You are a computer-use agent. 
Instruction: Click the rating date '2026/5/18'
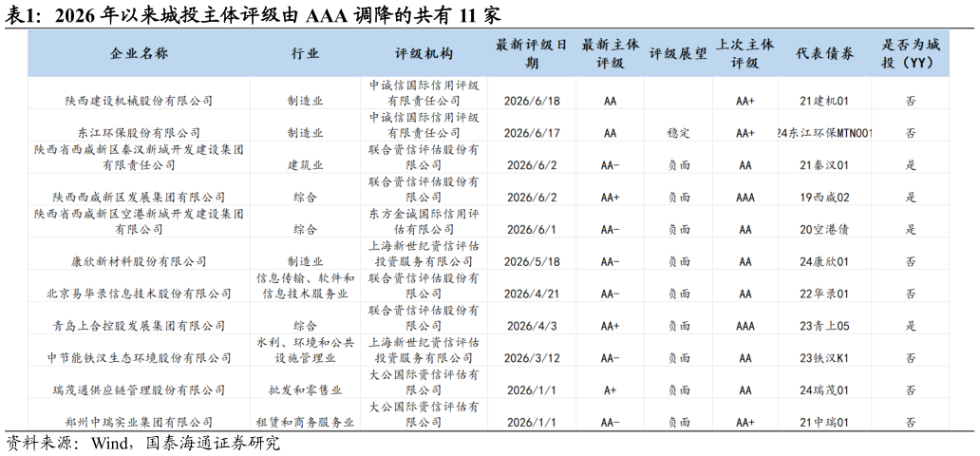(531, 261)
